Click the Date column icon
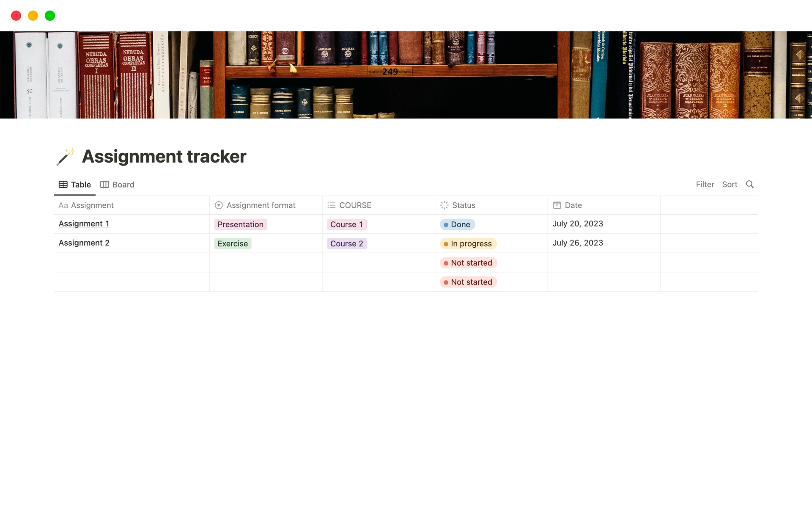Viewport: 812px width, 508px height. [x=557, y=205]
